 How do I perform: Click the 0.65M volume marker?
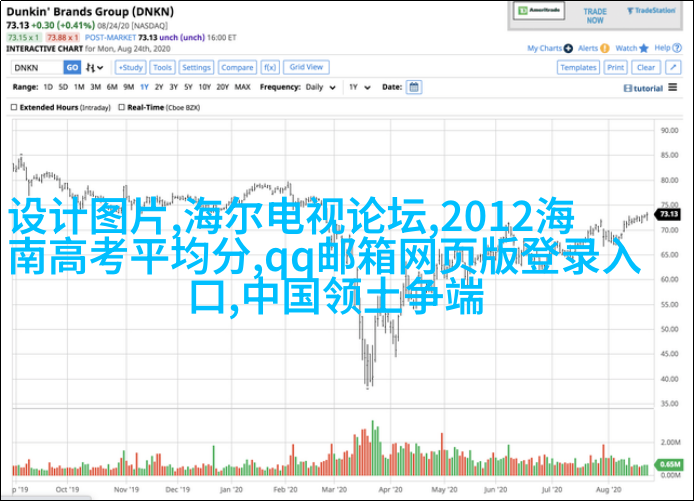tap(669, 464)
